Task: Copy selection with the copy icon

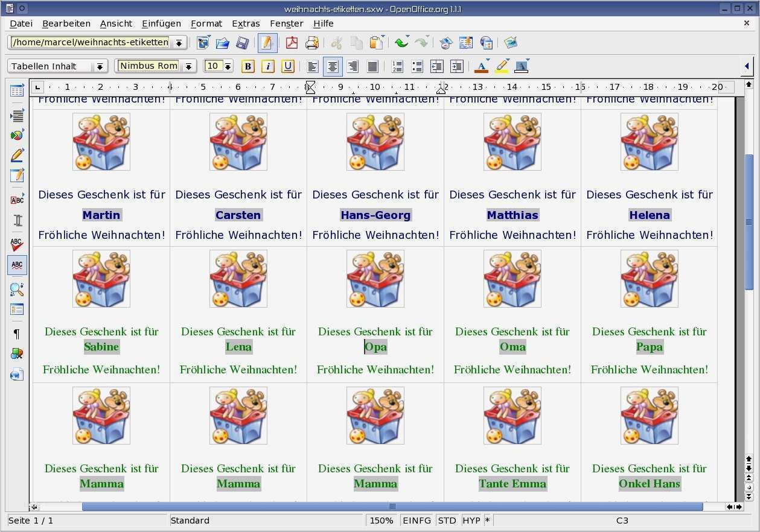Action: click(357, 43)
